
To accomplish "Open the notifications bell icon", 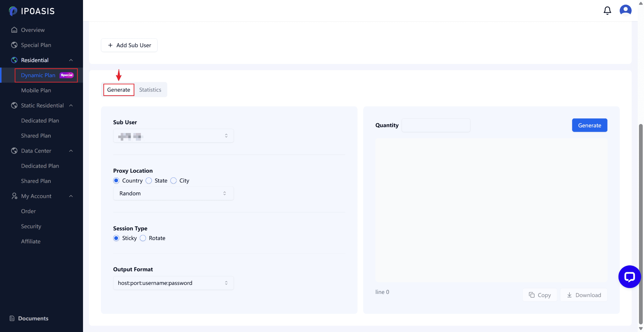I will [607, 11].
